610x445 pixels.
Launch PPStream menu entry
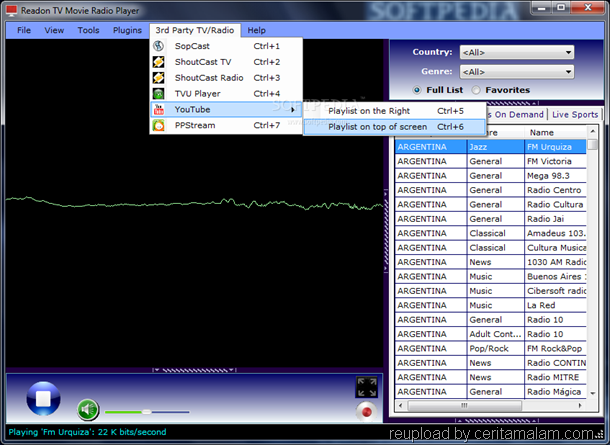(226, 126)
